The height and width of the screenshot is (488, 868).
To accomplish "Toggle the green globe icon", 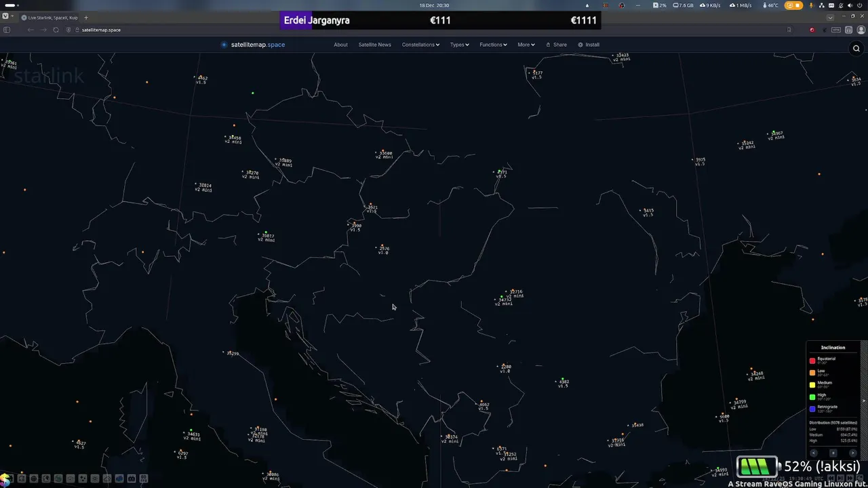I will (58, 479).
